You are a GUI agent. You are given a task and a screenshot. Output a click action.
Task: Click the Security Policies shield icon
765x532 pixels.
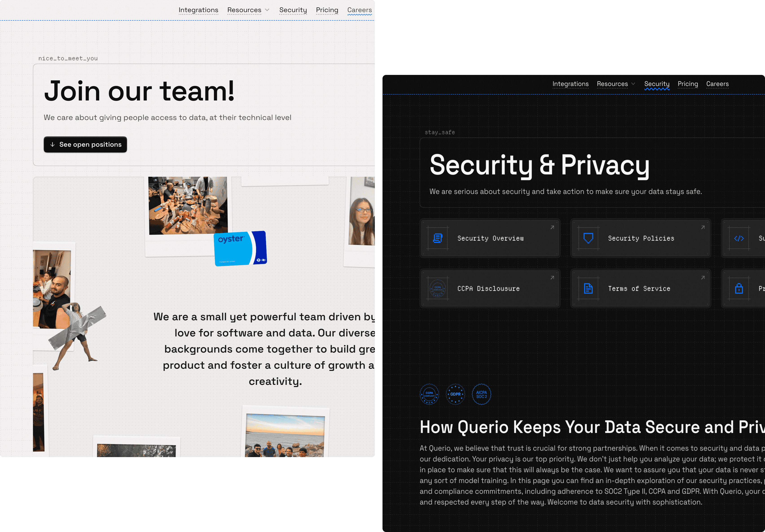(x=588, y=238)
